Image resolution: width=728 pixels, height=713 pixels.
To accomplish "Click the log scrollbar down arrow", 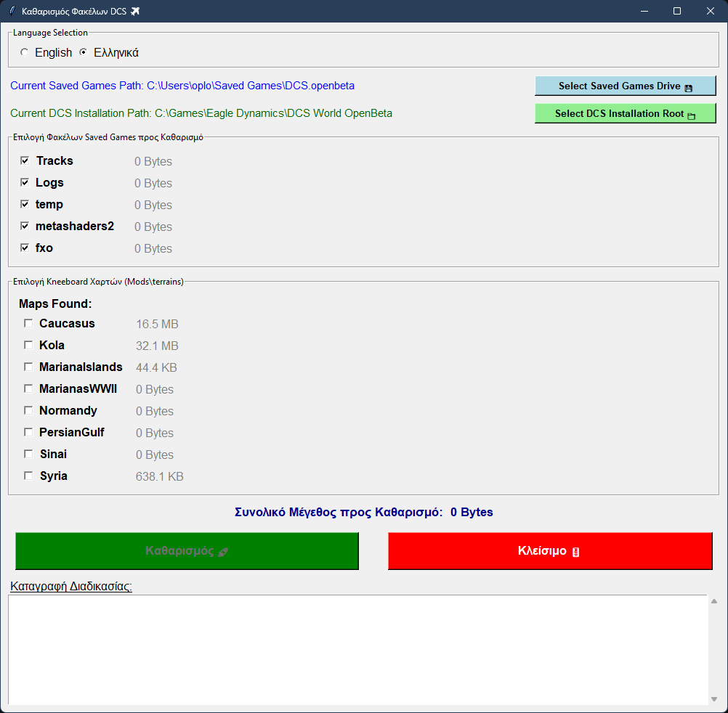I will coord(713,698).
